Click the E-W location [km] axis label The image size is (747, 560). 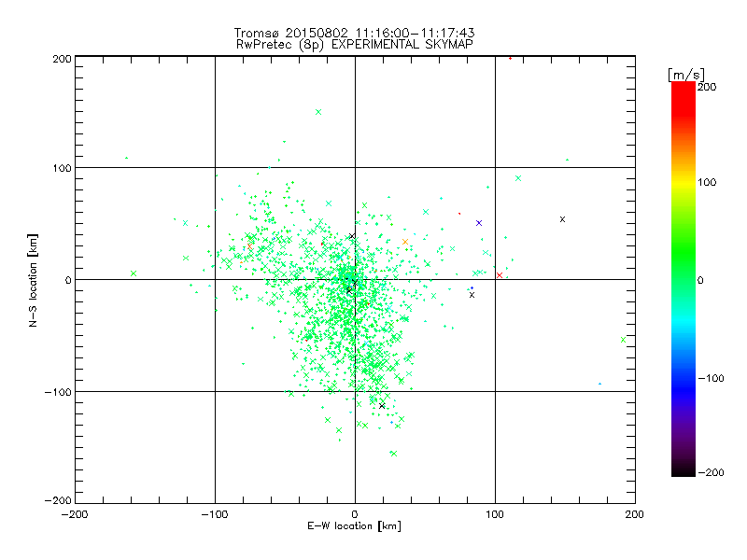(354, 526)
